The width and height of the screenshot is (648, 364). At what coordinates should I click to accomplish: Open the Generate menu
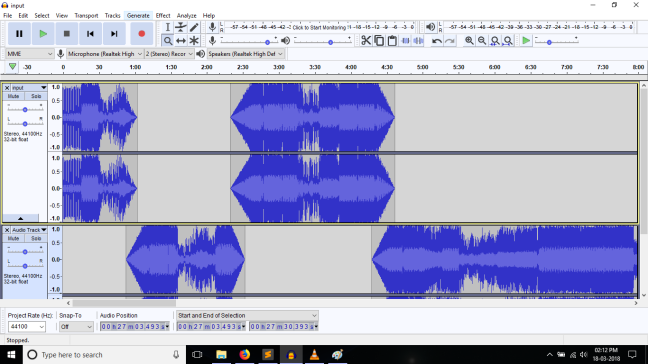[138, 16]
